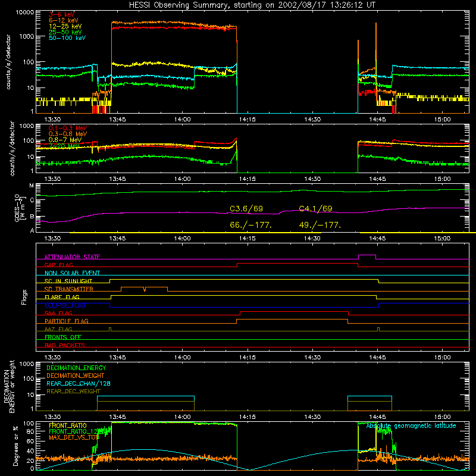
Task: Select the PARTICLE_FLAG label
Action: pos(67,321)
